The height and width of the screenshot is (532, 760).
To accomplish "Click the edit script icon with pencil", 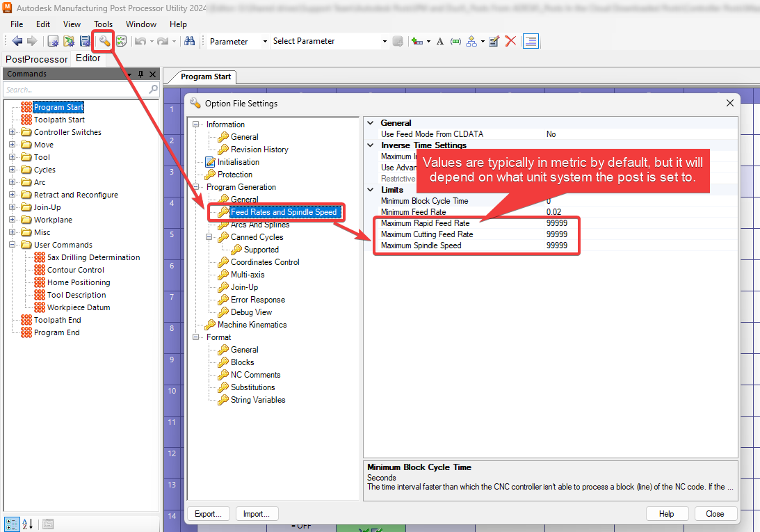I will pyautogui.click(x=494, y=41).
